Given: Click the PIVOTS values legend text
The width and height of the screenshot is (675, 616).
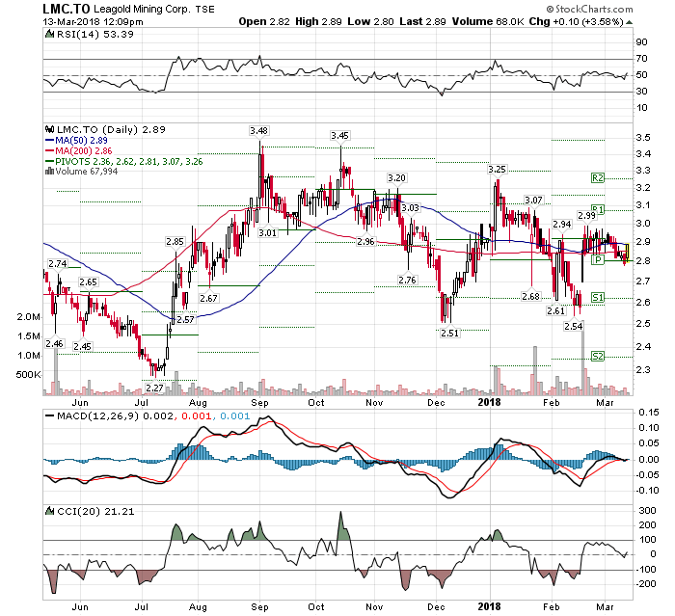Looking at the screenshot, I should point(128,162).
